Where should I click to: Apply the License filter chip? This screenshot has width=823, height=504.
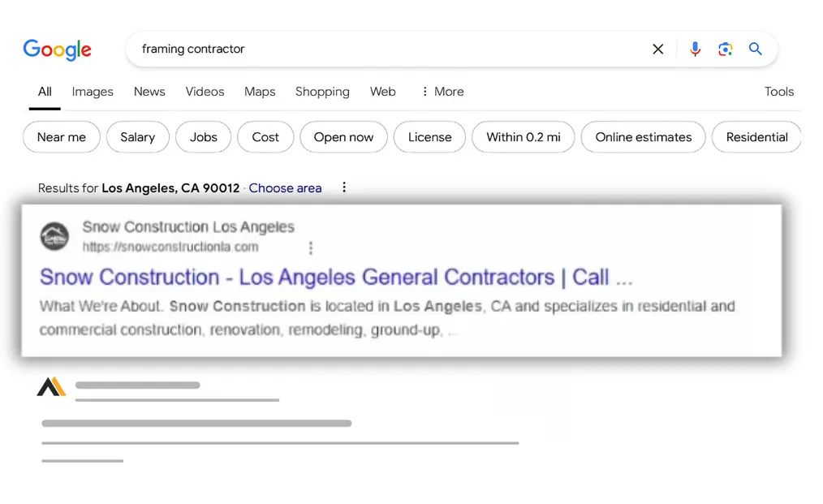[x=430, y=137]
